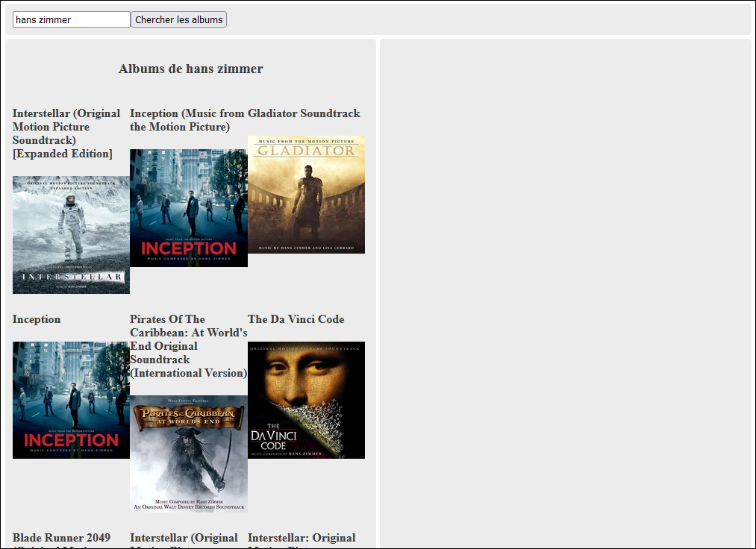Click the artist search field containing hans zimmer
The width and height of the screenshot is (756, 549).
[x=72, y=19]
